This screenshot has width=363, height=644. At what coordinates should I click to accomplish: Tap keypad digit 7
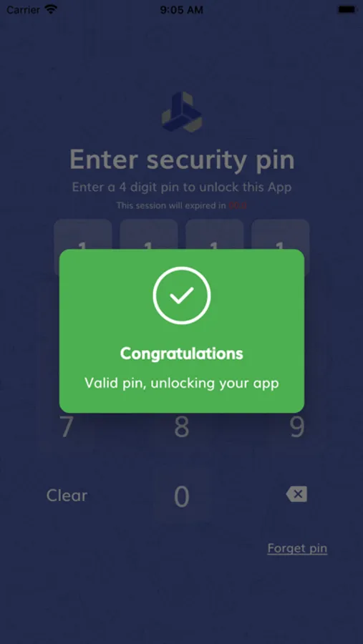tap(67, 427)
